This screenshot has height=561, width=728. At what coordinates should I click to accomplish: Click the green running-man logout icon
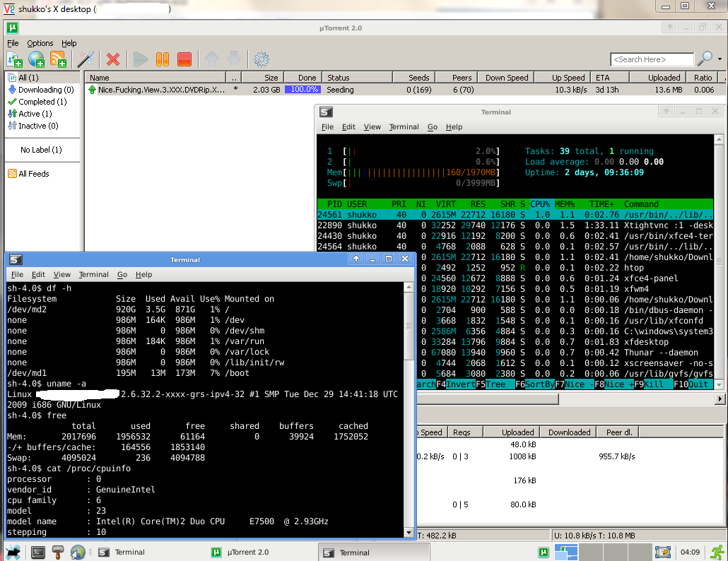(717, 553)
